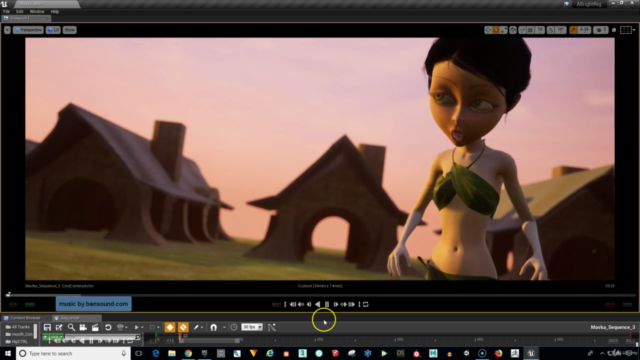
Task: Save the sequence with disk icon
Action: pyautogui.click(x=47, y=327)
